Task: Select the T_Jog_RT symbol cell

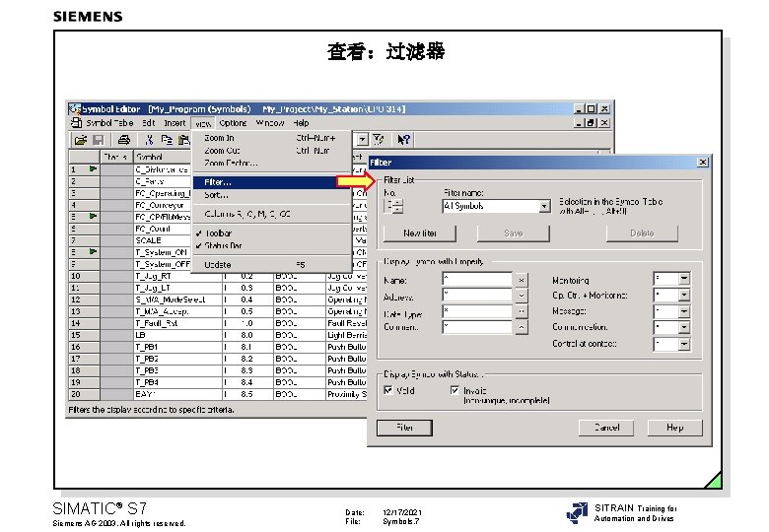Action: pyautogui.click(x=177, y=276)
